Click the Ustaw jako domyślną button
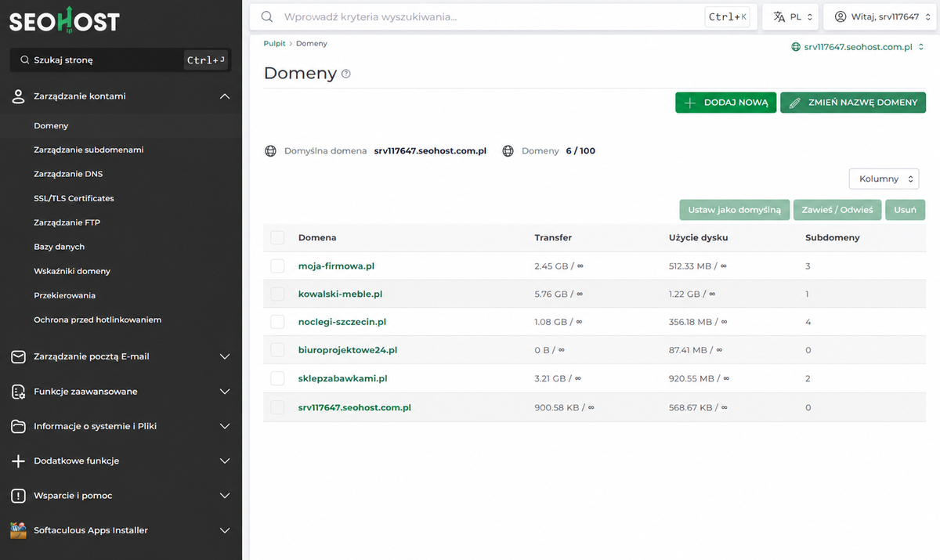 [735, 210]
